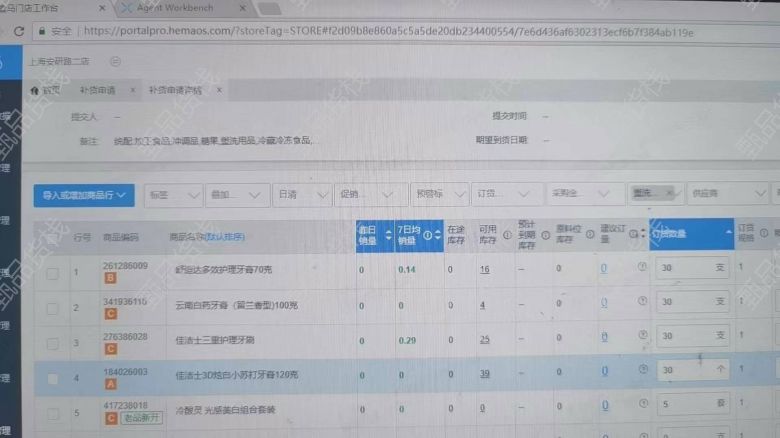Click available stock link 39 in row 4
780x438 pixels.
[484, 373]
